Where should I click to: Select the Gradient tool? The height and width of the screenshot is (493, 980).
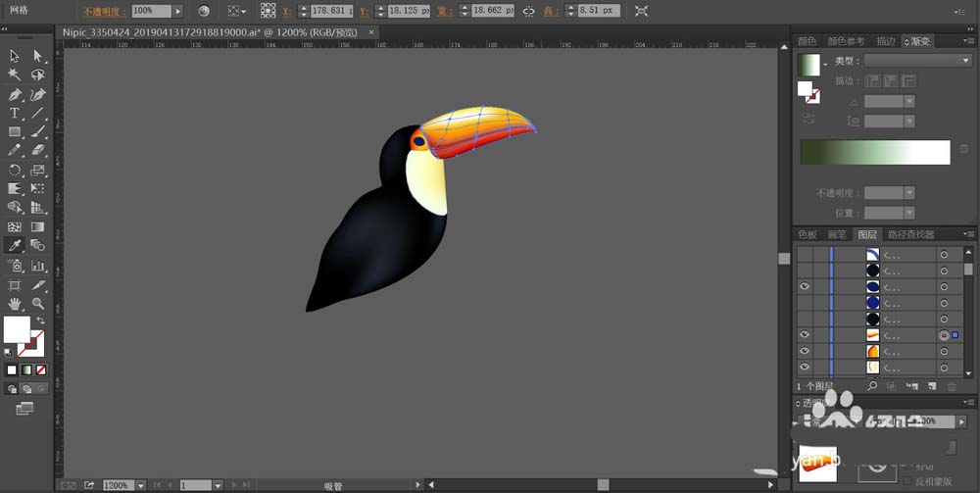(38, 226)
